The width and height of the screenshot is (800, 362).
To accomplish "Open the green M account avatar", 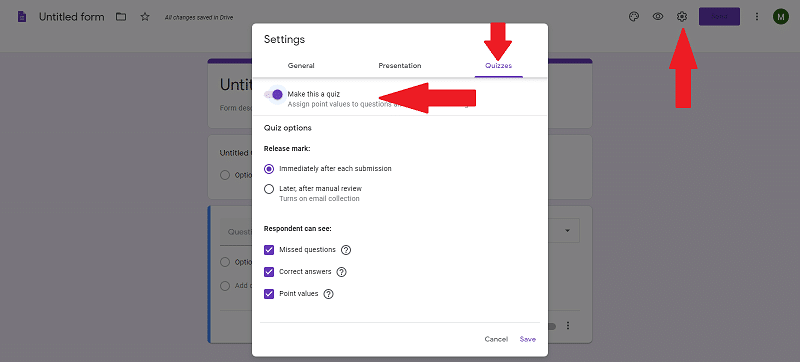I will point(781,17).
